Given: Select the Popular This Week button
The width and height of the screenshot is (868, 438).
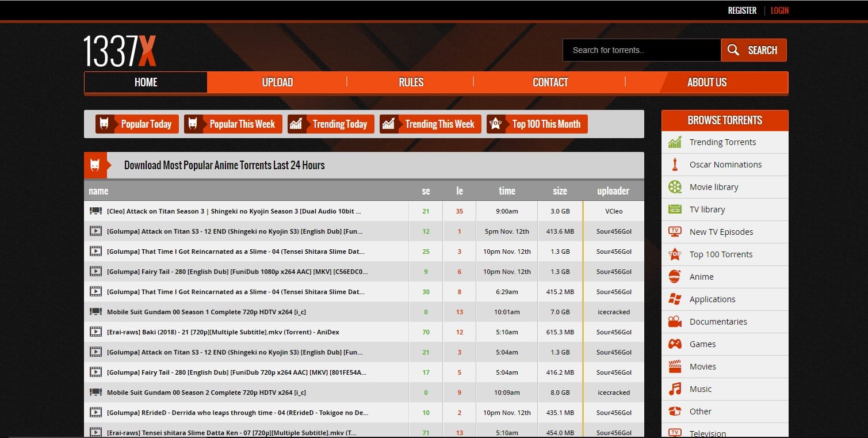Looking at the screenshot, I should coord(233,124).
